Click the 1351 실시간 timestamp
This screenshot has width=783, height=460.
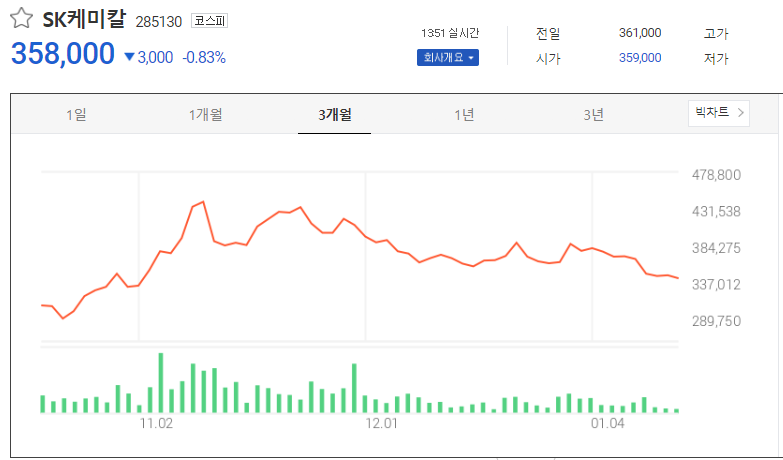click(x=450, y=33)
